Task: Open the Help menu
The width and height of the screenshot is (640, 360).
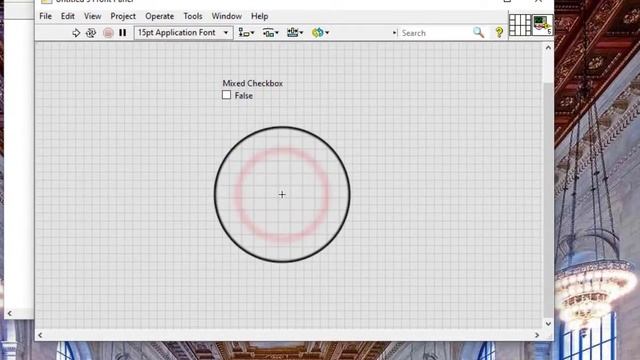Action: pos(260,16)
